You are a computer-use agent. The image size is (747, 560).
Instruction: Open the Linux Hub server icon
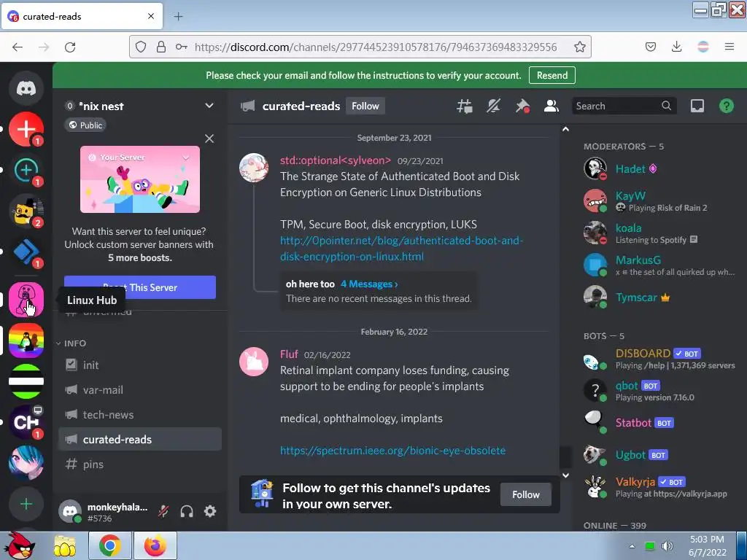point(26,300)
